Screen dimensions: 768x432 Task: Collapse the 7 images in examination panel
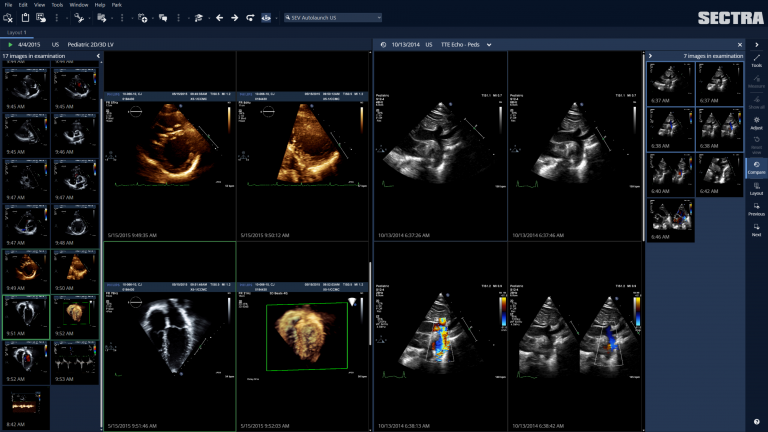(x=650, y=56)
